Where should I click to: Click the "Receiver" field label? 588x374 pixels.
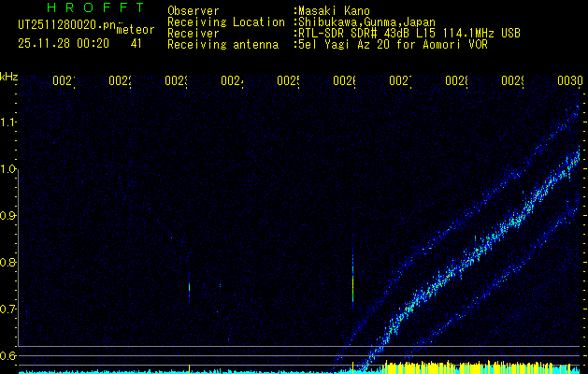coord(194,34)
